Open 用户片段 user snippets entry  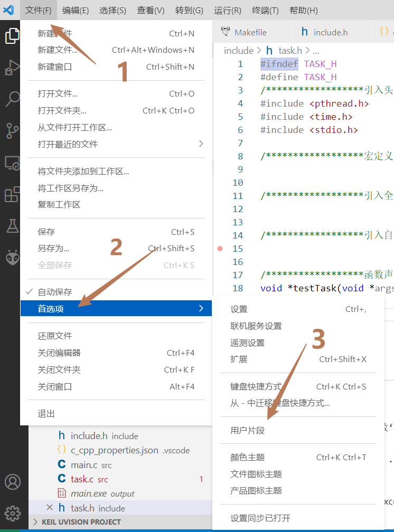[298, 431]
